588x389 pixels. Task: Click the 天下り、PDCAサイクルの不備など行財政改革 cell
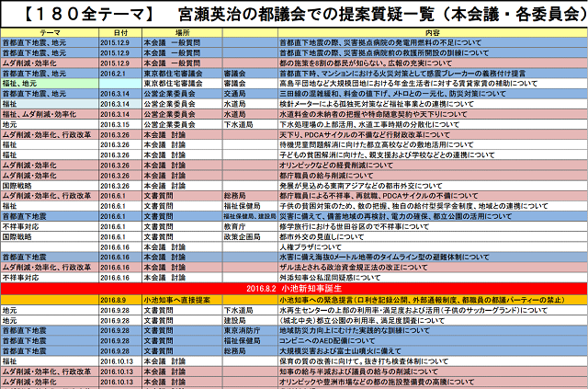(x=433, y=134)
